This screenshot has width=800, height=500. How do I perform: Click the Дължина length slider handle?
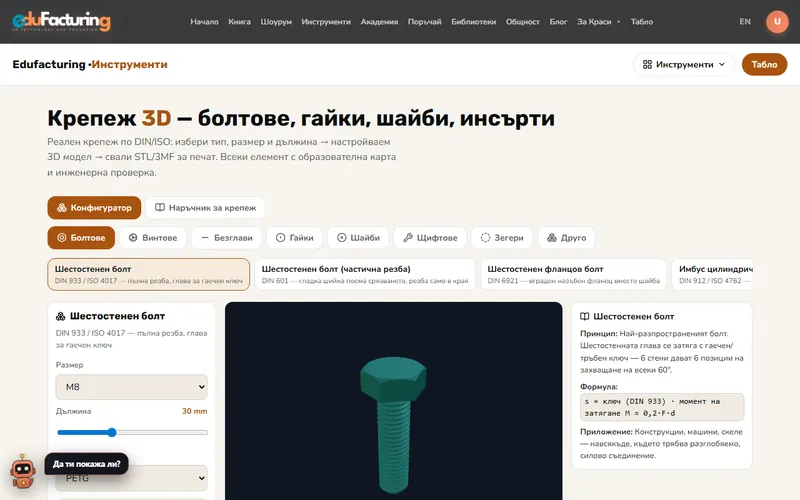[x=112, y=433]
